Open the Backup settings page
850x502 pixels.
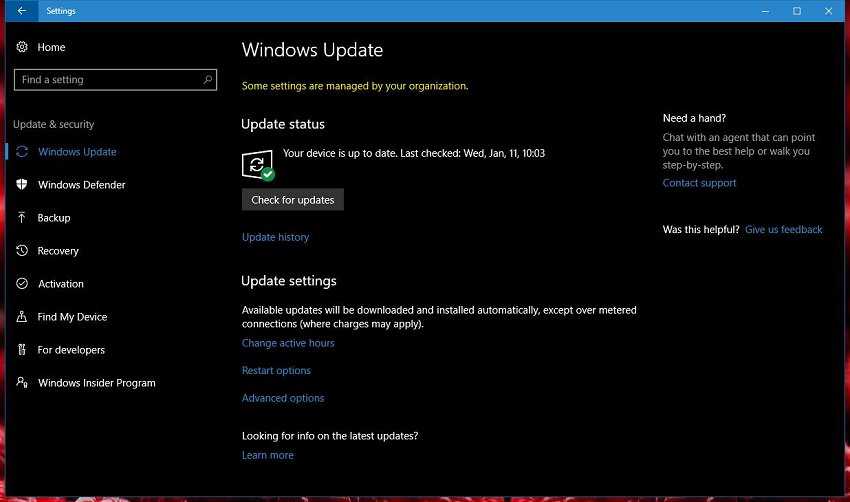click(54, 218)
